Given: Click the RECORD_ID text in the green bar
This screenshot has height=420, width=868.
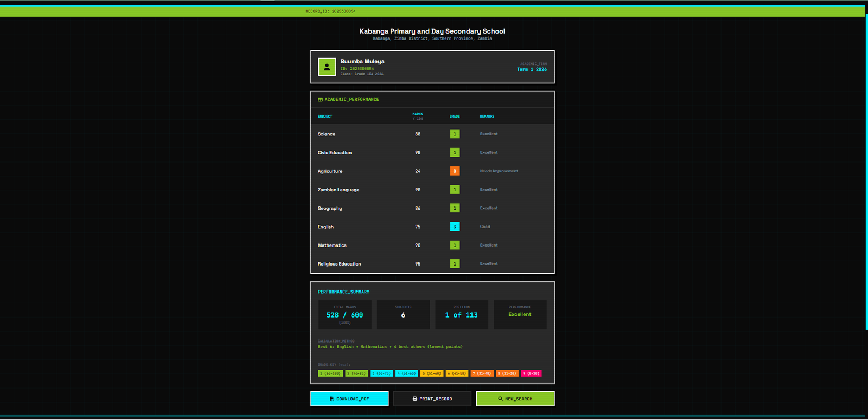Looking at the screenshot, I should pyautogui.click(x=330, y=11).
